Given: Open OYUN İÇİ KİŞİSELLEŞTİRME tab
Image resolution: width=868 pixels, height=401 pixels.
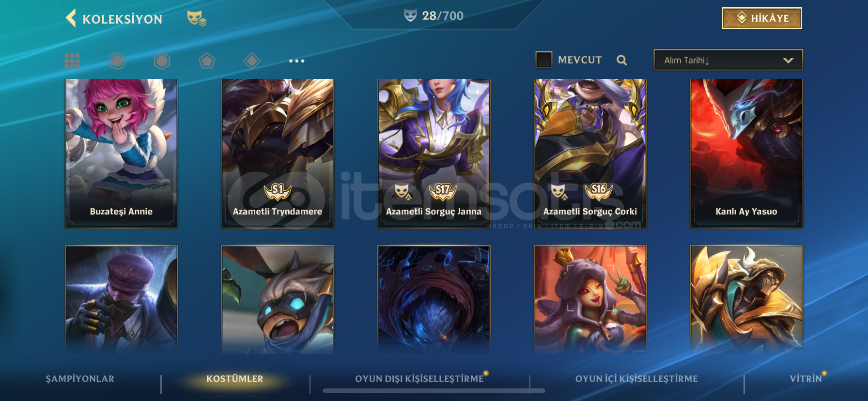Looking at the screenshot, I should [x=636, y=379].
